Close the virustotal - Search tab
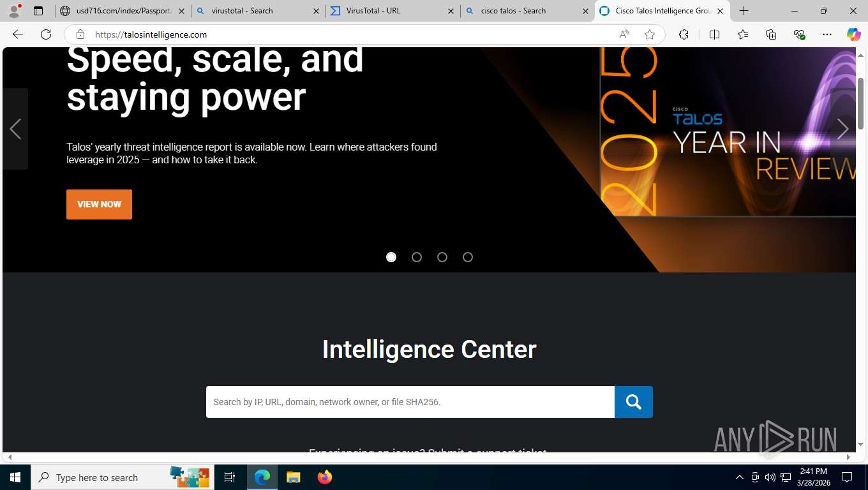Image resolution: width=868 pixels, height=490 pixels. click(316, 11)
